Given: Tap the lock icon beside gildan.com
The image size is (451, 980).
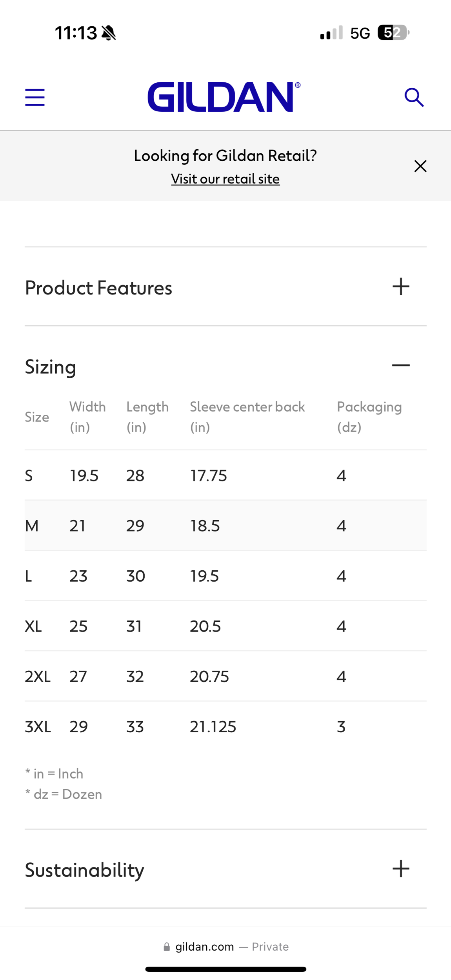Looking at the screenshot, I should [x=167, y=947].
